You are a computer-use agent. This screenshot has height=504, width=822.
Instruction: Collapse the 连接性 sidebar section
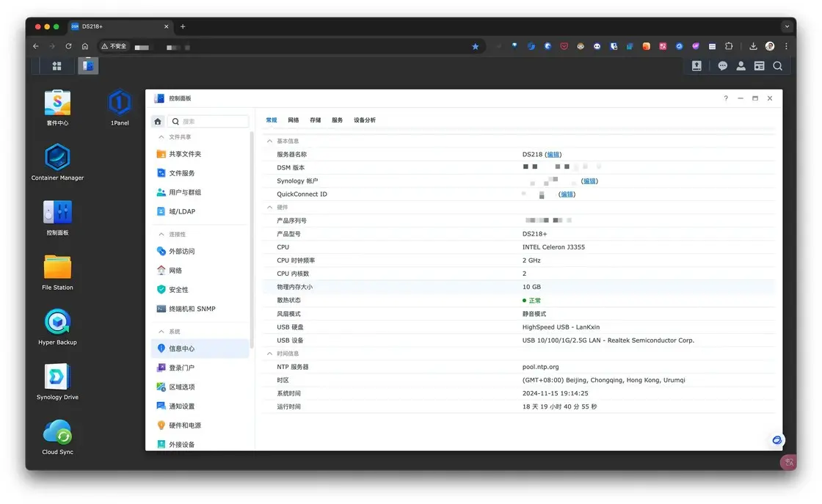click(161, 234)
